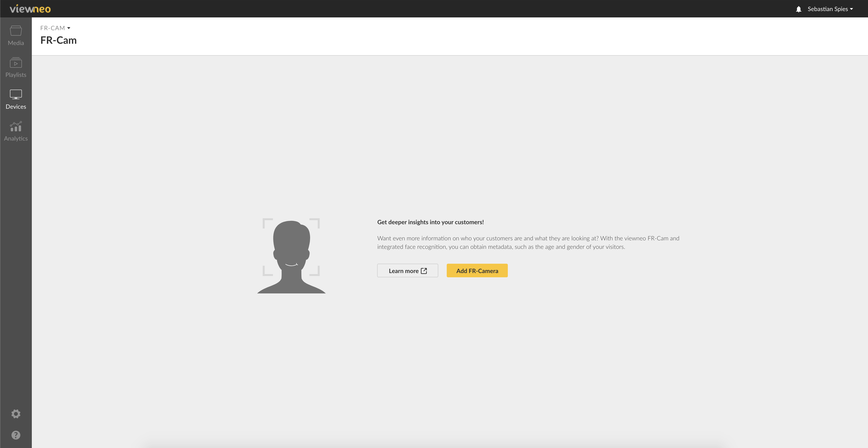This screenshot has height=448, width=868.
Task: Expand the Sebastian Spies user menu
Action: 830,9
